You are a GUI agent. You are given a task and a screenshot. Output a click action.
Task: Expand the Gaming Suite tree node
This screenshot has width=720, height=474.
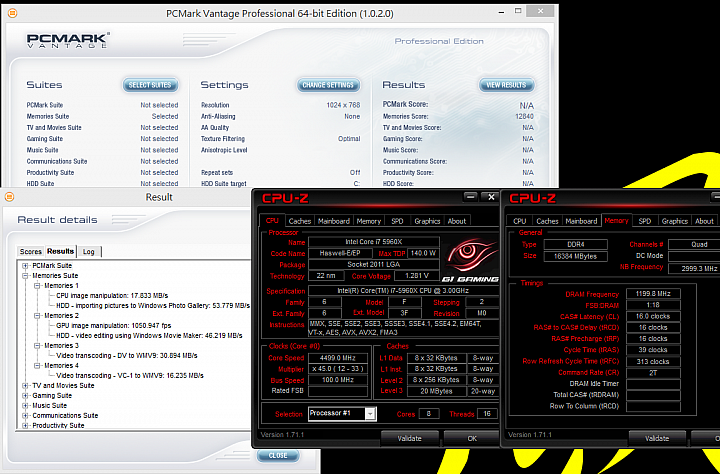point(25,395)
